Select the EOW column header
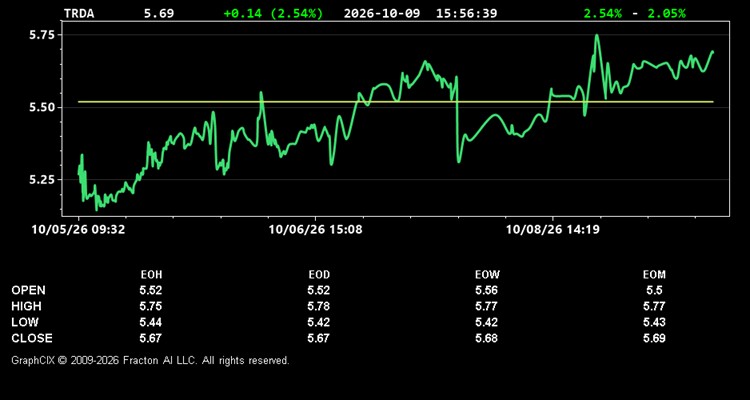 (487, 275)
